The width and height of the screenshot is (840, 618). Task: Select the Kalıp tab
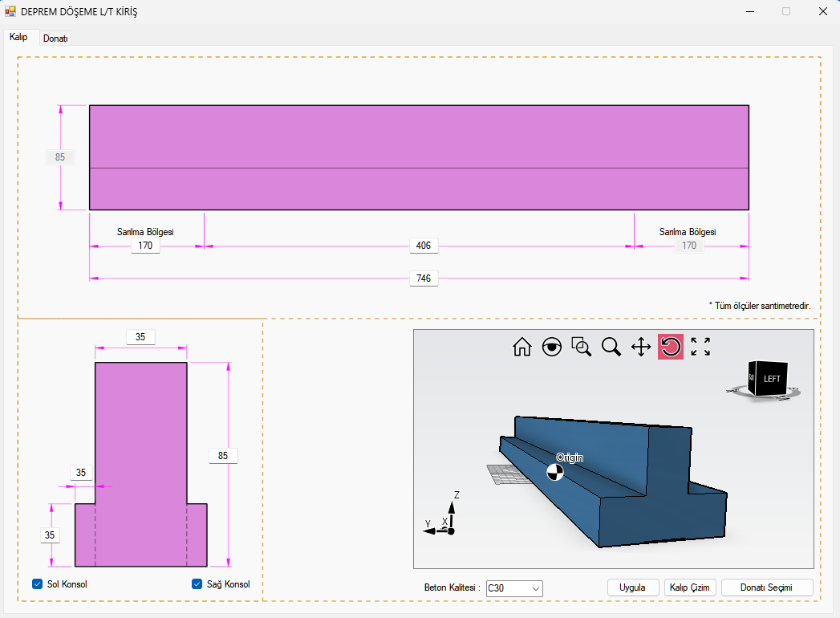click(x=18, y=37)
